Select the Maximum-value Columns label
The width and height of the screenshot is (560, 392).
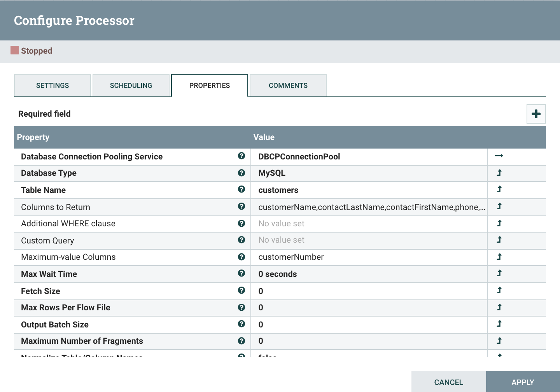[x=68, y=257]
